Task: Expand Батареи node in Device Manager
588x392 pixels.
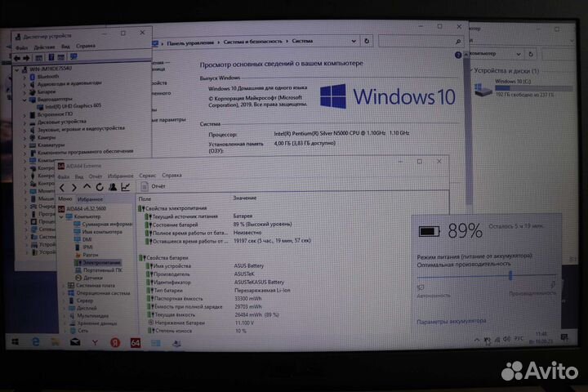Action: [x=24, y=92]
